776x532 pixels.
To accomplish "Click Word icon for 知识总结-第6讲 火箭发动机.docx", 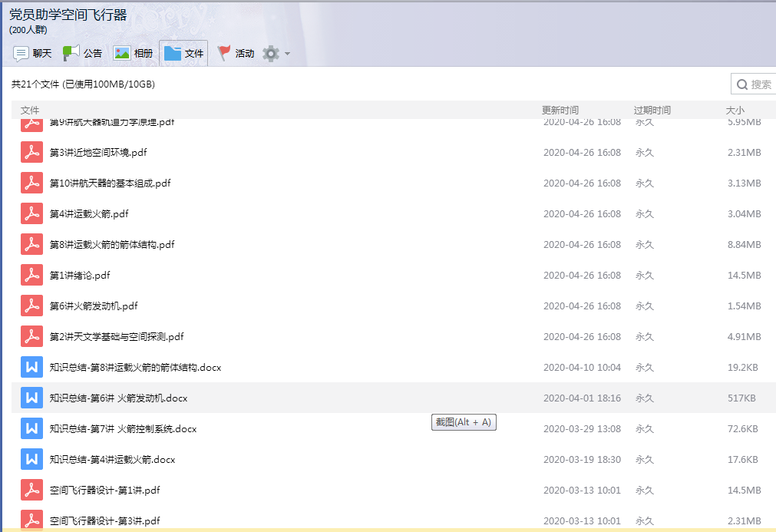I will (x=31, y=398).
